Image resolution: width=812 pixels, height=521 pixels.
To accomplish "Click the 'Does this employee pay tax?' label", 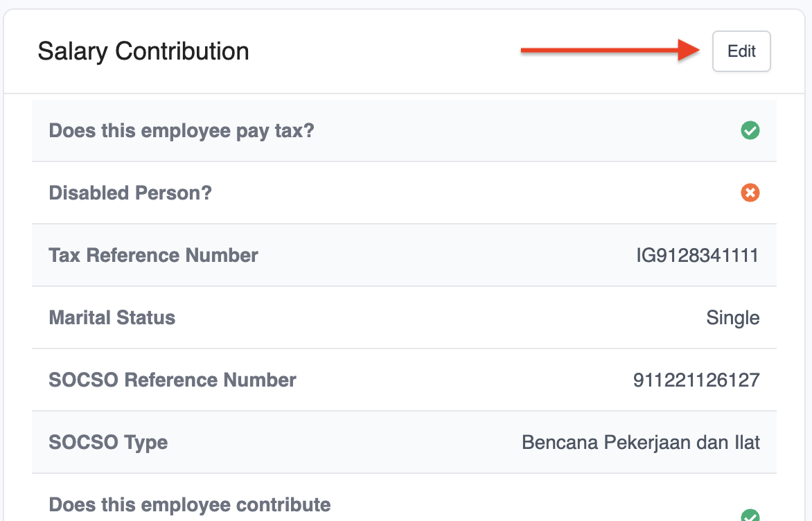I will [182, 130].
